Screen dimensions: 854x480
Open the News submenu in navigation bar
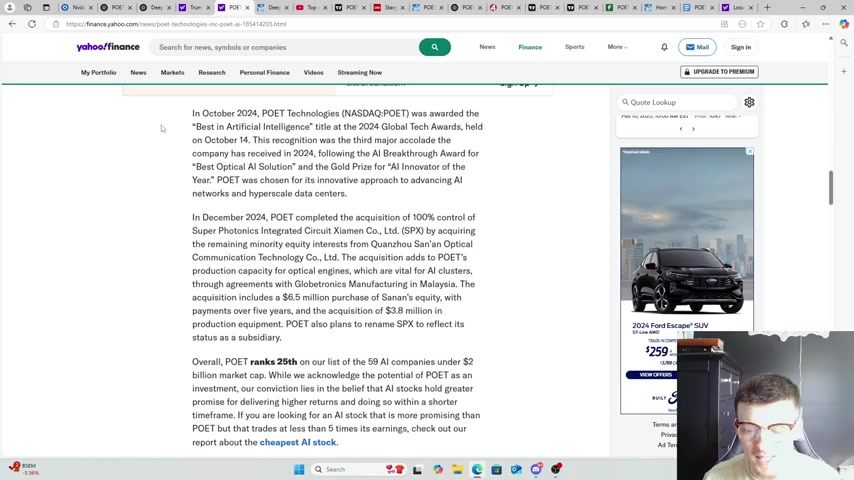pyautogui.click(x=138, y=72)
